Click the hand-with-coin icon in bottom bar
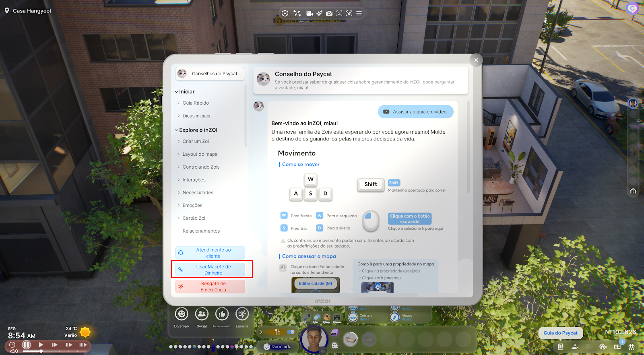Viewport: 644px width, 355px height. click(x=575, y=347)
